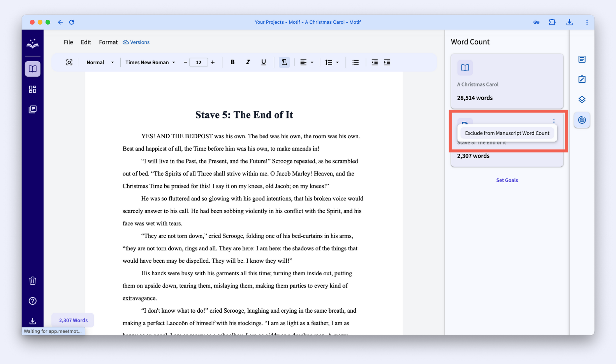
Task: Increase font size with plus button
Action: coord(213,62)
